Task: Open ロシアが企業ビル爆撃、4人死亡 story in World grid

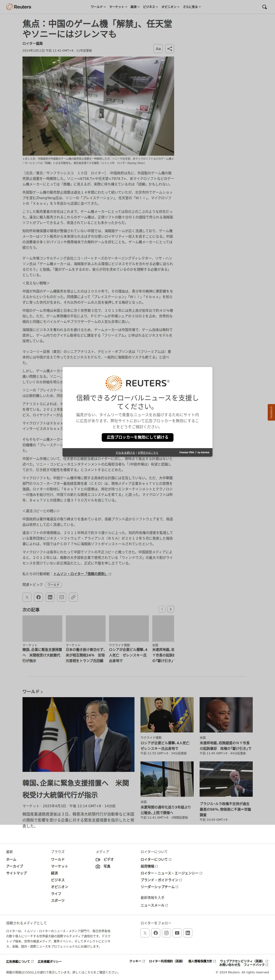Action: tap(165, 745)
